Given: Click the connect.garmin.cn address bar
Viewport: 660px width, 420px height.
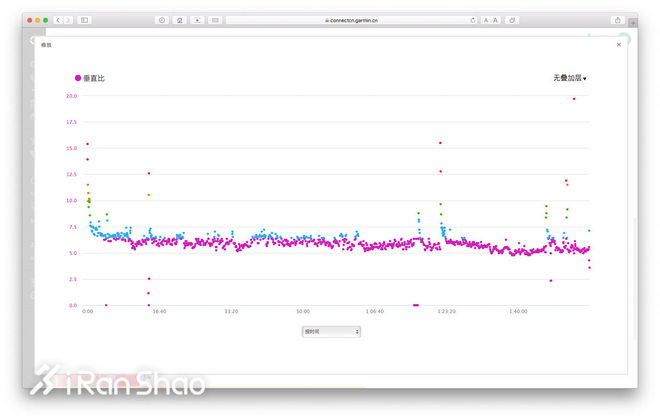Looking at the screenshot, I should (350, 20).
